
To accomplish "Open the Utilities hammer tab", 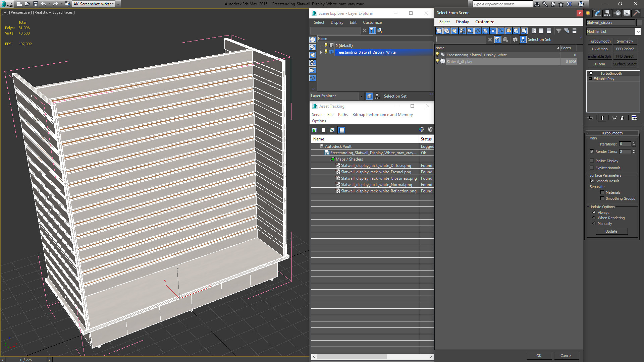I will click(636, 13).
